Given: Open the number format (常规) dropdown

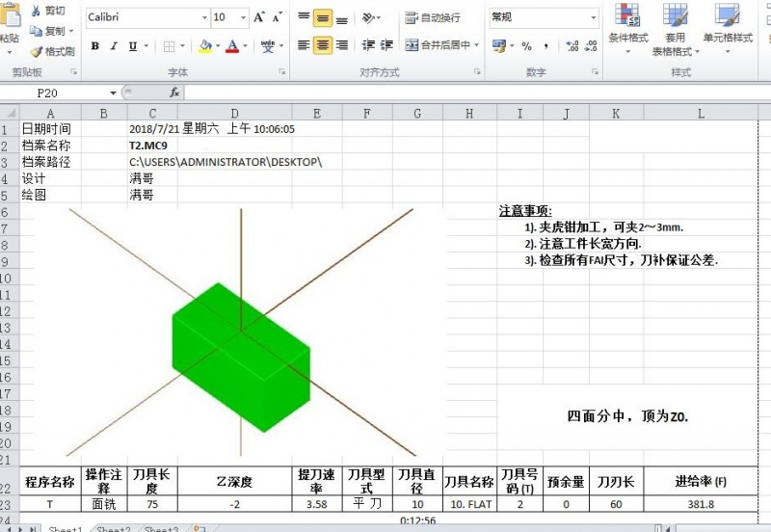Looking at the screenshot, I should tap(594, 17).
